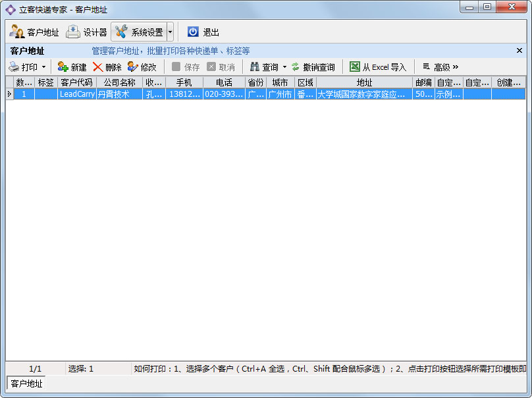Viewport: 532px width, 398px height.
Task: Click the 地址 column header
Action: click(x=364, y=82)
